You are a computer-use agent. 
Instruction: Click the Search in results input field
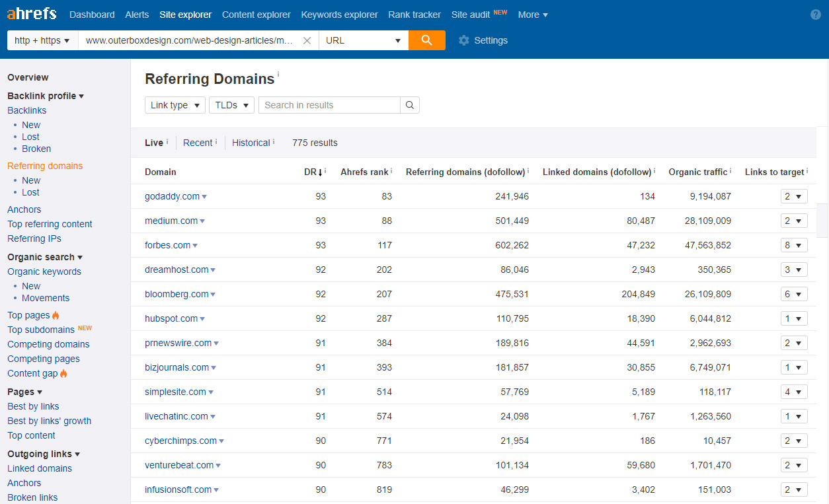(x=329, y=105)
